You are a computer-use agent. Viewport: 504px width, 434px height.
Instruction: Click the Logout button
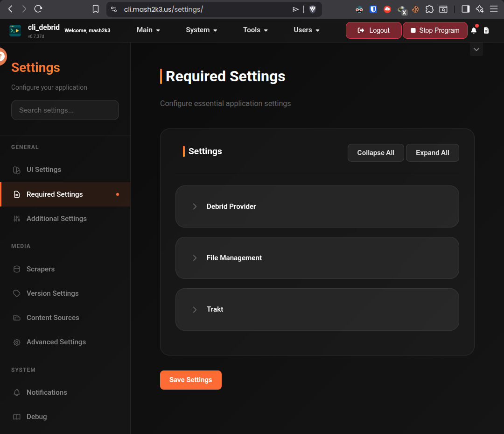pos(373,30)
